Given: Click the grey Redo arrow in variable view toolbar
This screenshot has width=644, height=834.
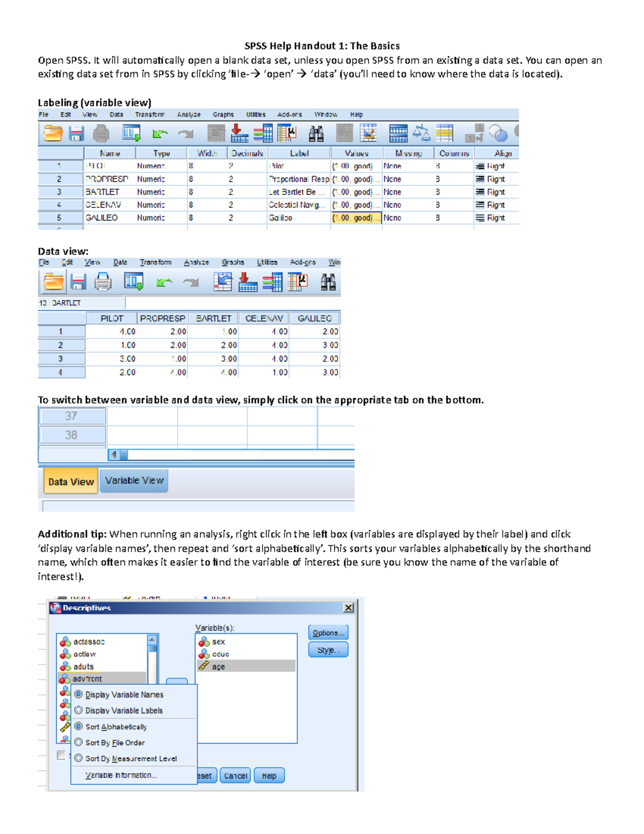Looking at the screenshot, I should [x=186, y=134].
